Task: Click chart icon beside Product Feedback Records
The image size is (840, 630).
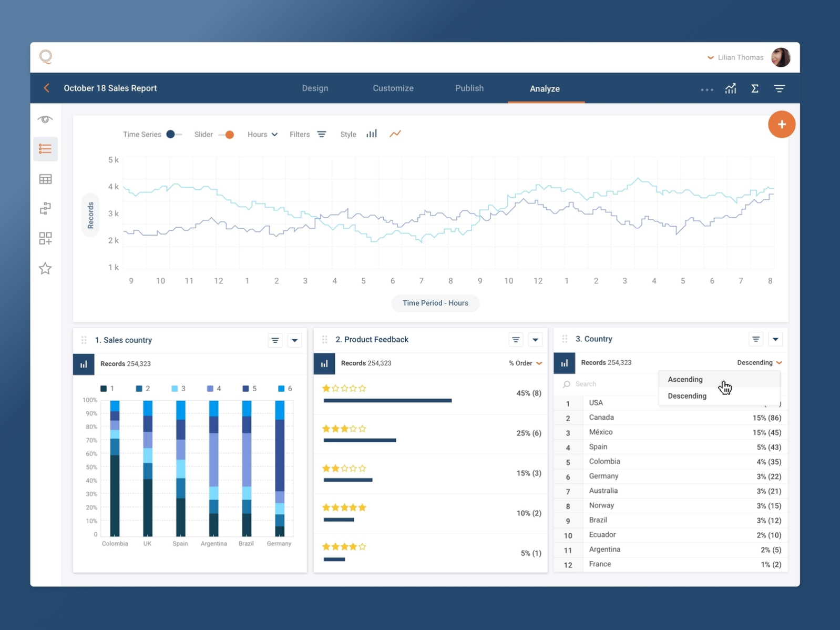Action: (x=324, y=363)
